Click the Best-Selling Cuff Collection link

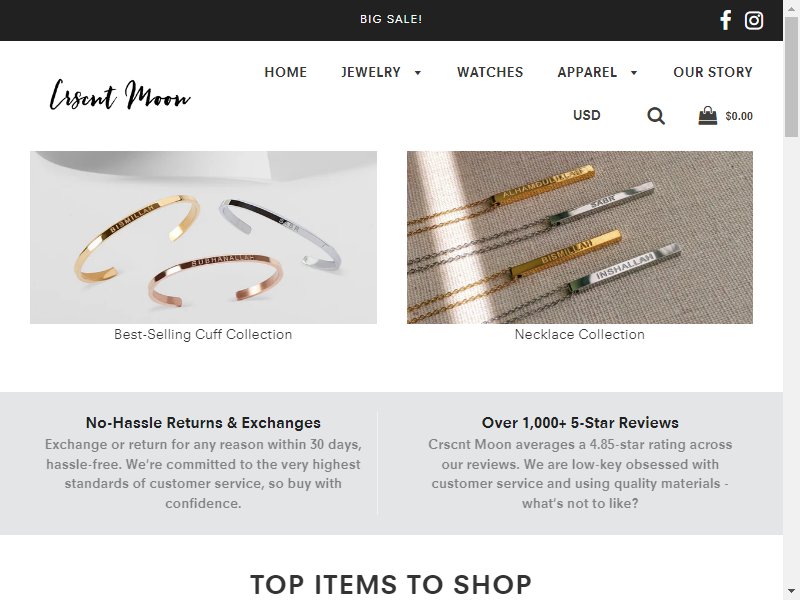203,335
